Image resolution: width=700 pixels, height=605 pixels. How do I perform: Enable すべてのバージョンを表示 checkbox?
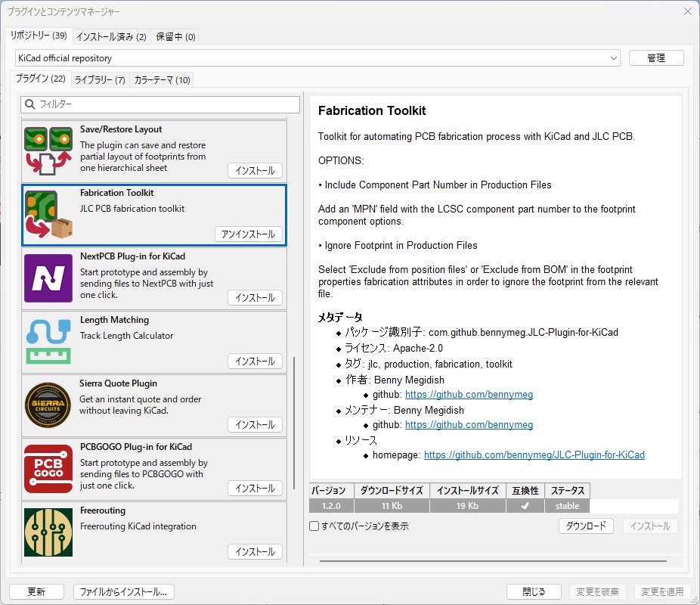click(x=315, y=526)
